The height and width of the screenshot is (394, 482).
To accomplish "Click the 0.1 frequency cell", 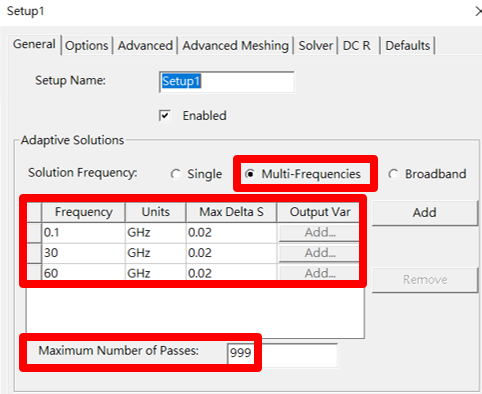I will pos(83,233).
